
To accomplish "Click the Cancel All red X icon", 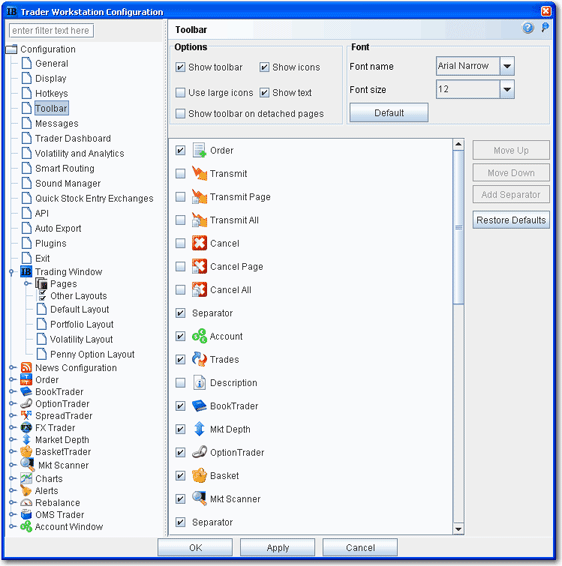I will (x=199, y=289).
